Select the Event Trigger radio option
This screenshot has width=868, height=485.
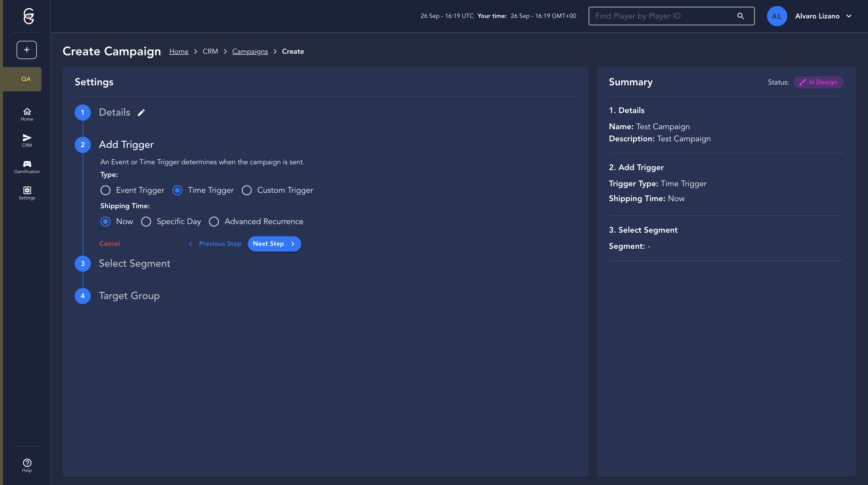pyautogui.click(x=105, y=191)
